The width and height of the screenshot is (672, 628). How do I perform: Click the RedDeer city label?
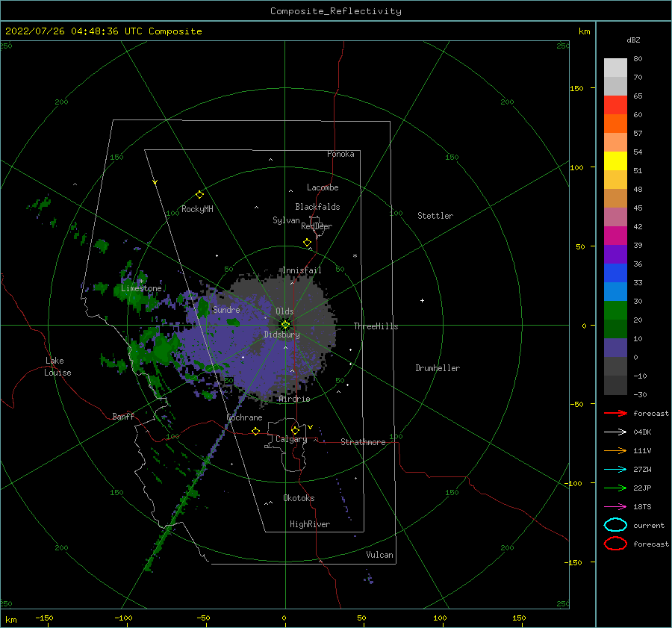coord(317,226)
